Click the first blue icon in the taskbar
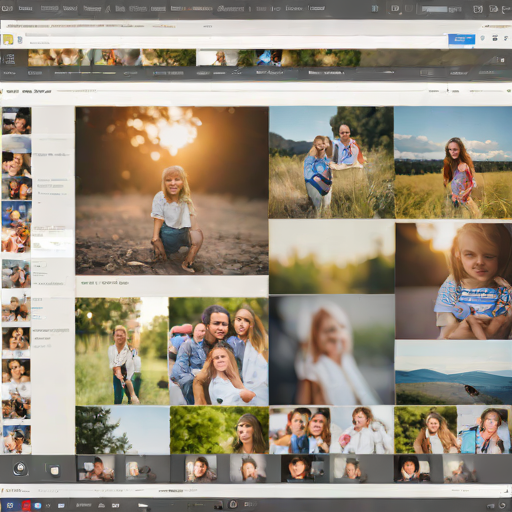Viewport: 512px width, 512px height. tap(10, 506)
